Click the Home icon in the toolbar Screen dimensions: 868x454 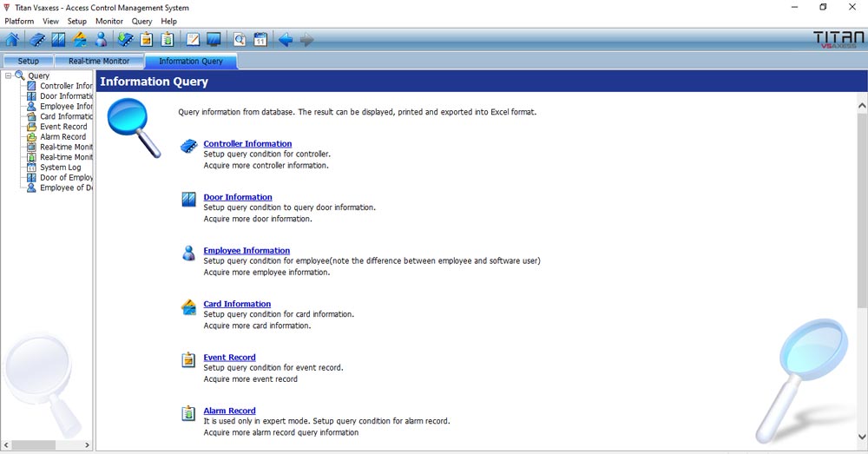(x=12, y=39)
